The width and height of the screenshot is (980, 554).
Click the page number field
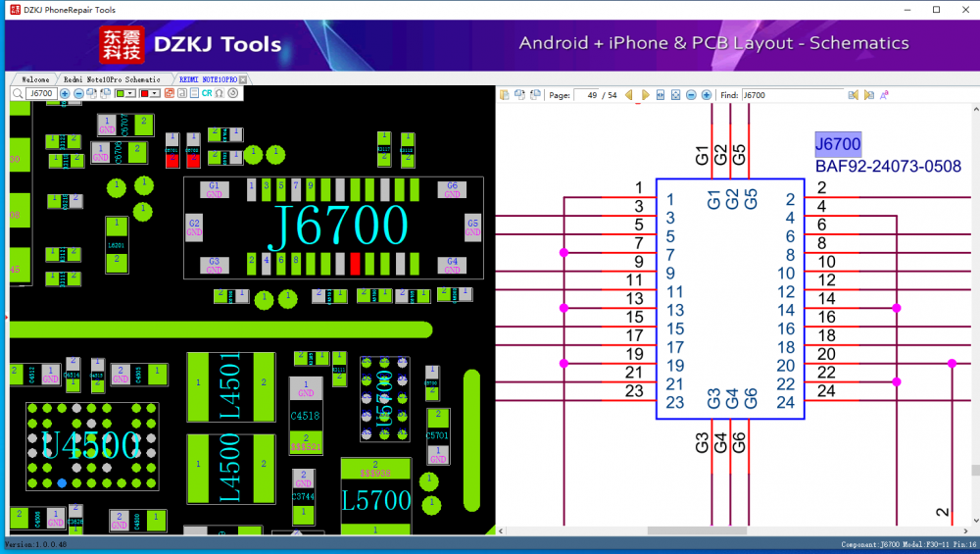click(589, 95)
